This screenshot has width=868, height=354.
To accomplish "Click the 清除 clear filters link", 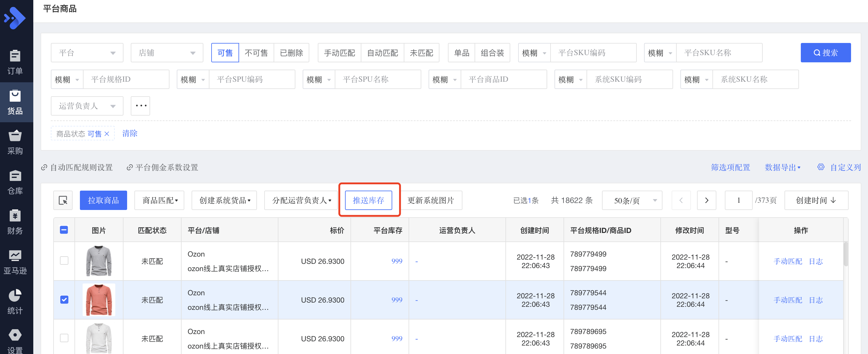I will tap(130, 133).
